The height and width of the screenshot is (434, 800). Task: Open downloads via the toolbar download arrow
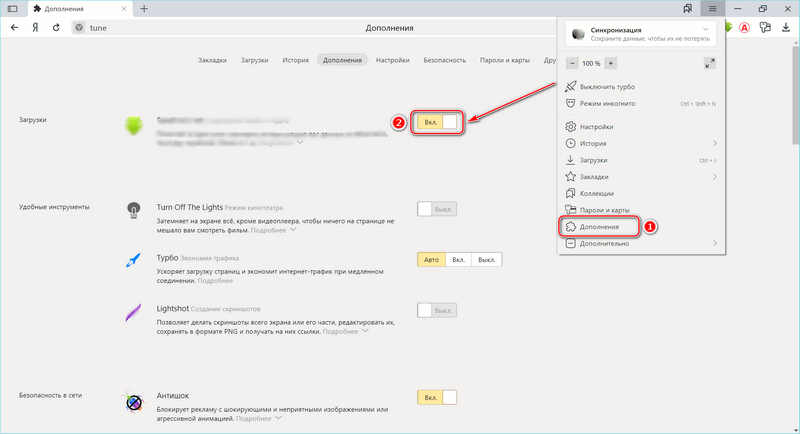click(787, 28)
